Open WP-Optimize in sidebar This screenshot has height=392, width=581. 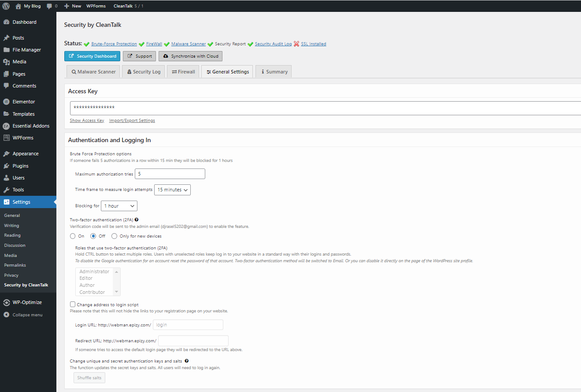(x=27, y=302)
